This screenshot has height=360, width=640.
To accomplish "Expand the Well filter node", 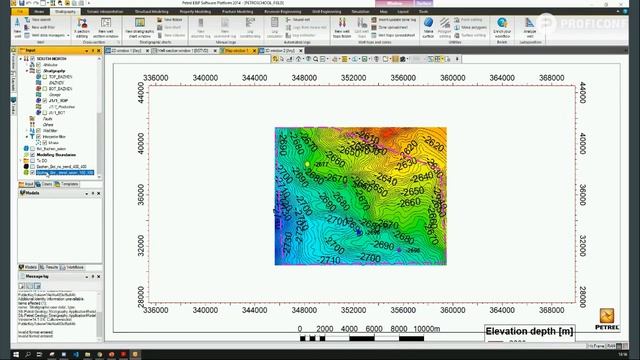I will pyautogui.click(x=27, y=131).
